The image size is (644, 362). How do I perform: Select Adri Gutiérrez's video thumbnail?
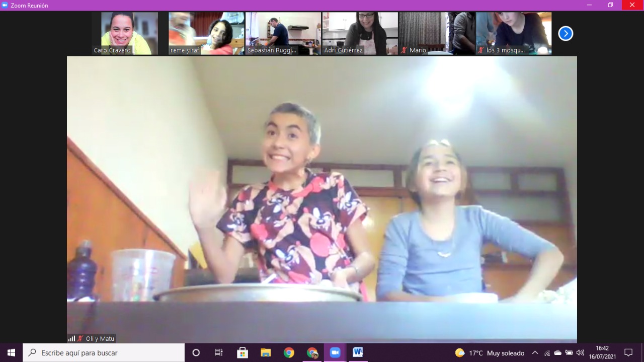pyautogui.click(x=360, y=33)
